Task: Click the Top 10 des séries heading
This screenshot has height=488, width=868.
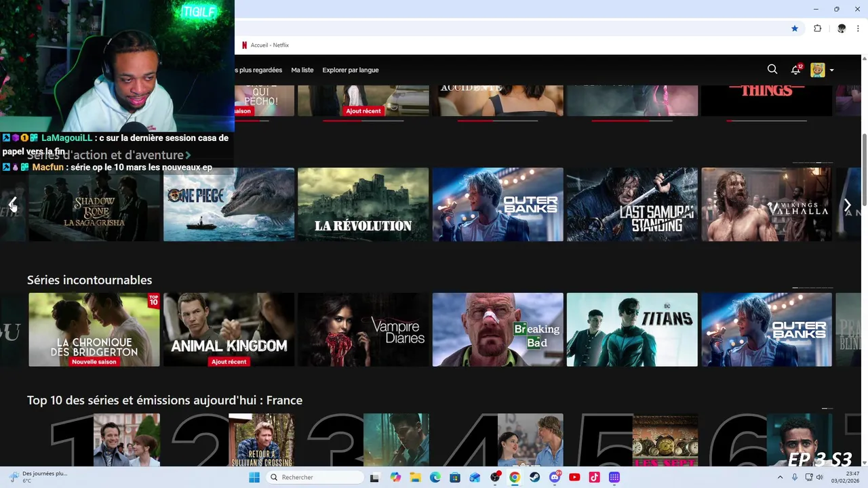Action: [165, 401]
